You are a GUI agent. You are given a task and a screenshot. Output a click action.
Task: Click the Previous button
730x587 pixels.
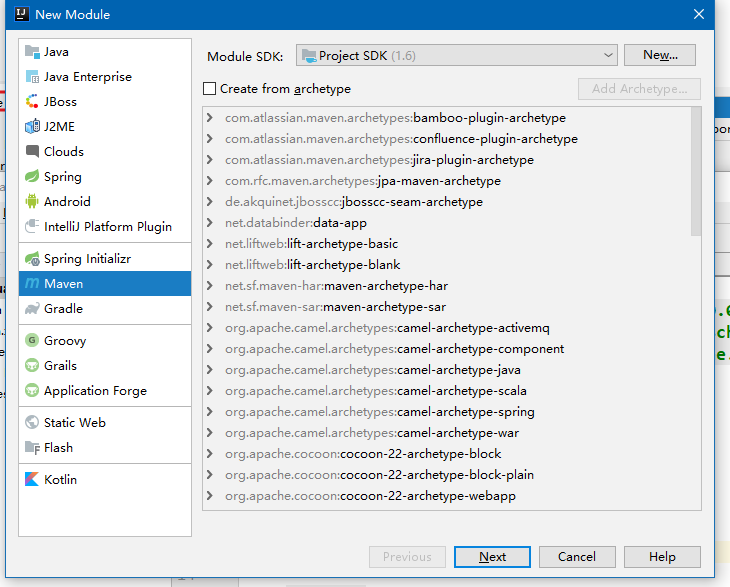pos(407,557)
